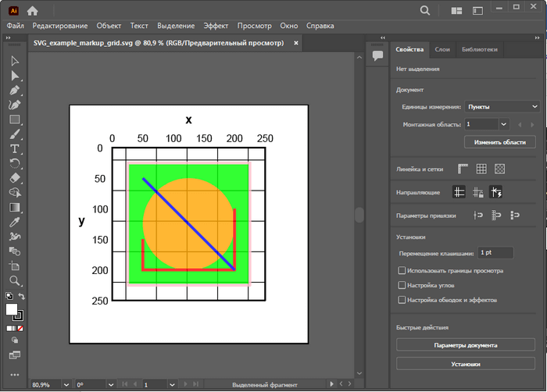Toggle show guides icon

click(x=459, y=192)
